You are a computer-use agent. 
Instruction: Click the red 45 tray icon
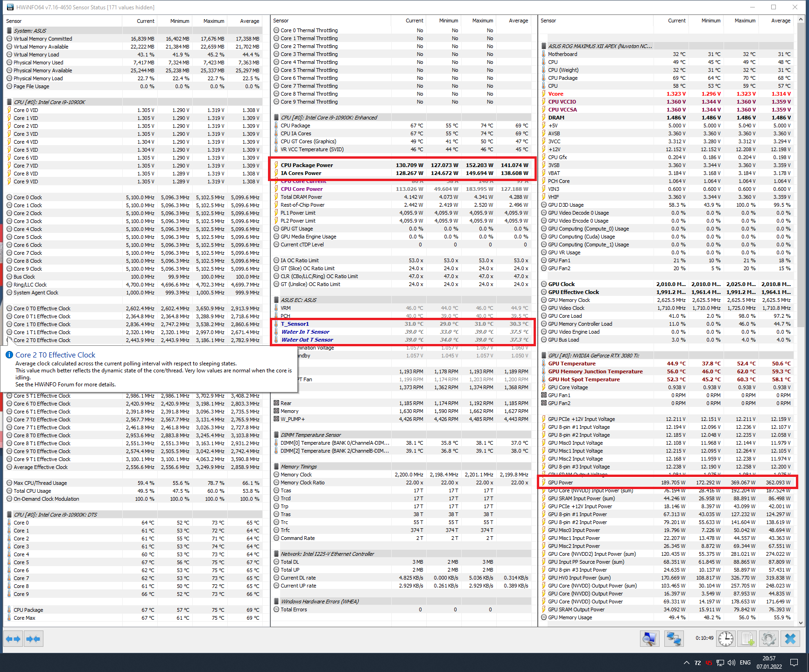click(x=709, y=663)
